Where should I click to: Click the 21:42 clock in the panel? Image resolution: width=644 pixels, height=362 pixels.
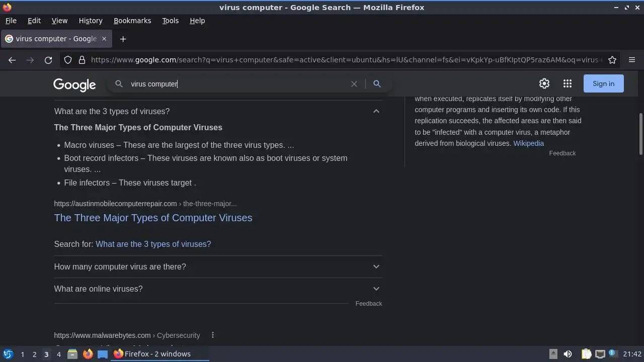click(632, 354)
